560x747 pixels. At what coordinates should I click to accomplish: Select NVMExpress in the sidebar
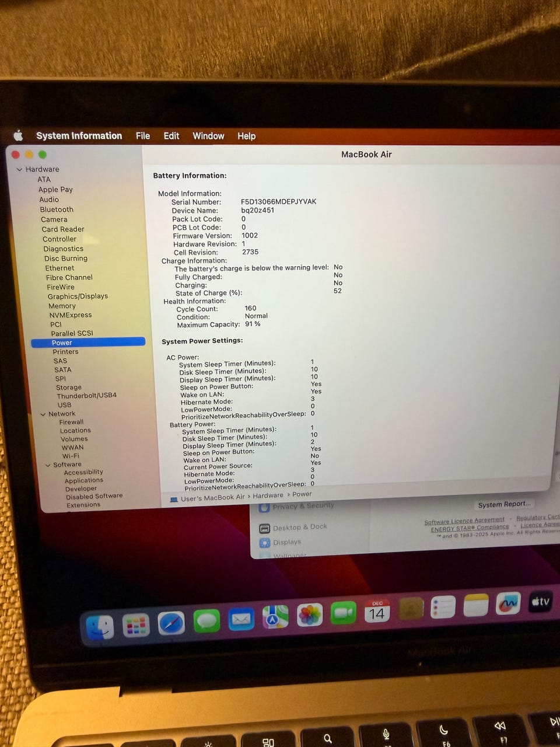[x=71, y=315]
